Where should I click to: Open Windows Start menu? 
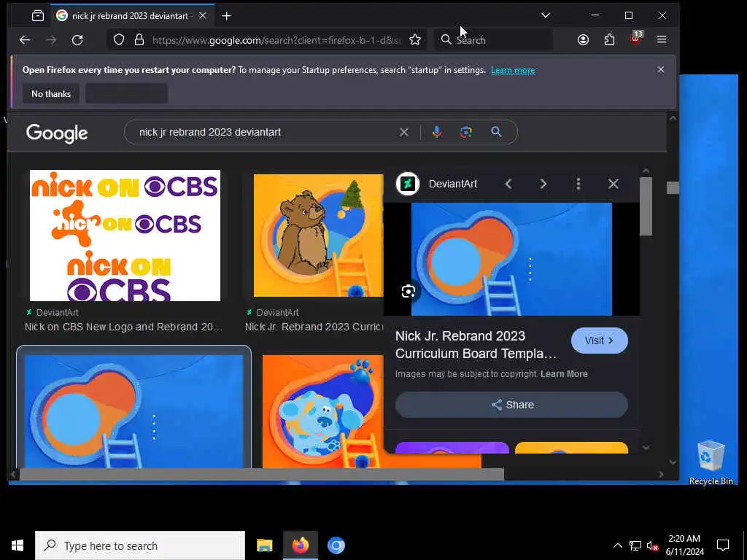(x=18, y=545)
